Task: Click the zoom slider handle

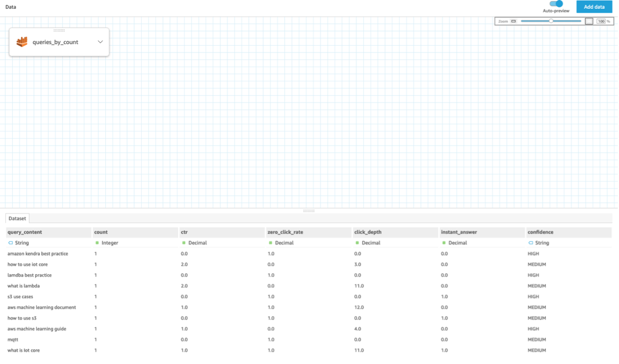Action: tap(551, 21)
